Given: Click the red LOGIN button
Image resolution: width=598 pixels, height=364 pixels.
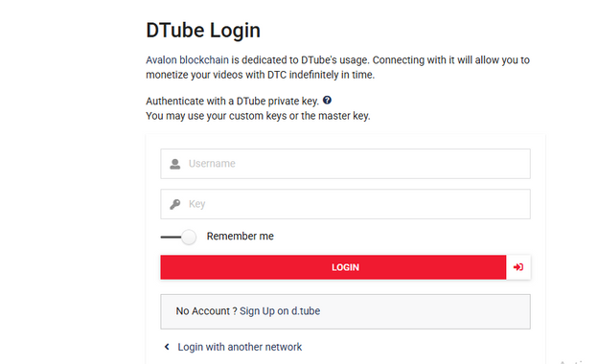Looking at the screenshot, I should [333, 267].
